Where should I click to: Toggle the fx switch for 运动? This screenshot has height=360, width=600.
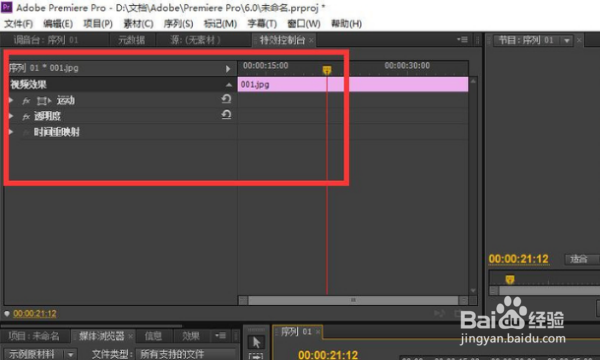[26, 101]
